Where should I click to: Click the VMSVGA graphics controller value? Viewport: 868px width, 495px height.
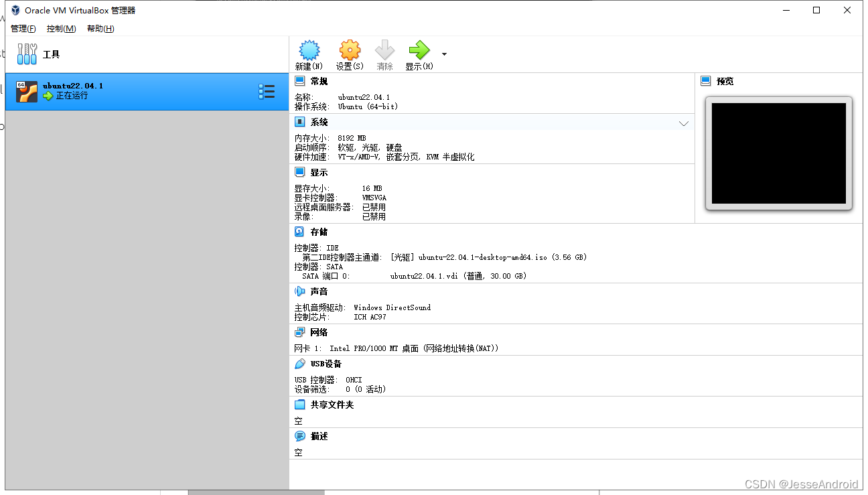pyautogui.click(x=374, y=198)
